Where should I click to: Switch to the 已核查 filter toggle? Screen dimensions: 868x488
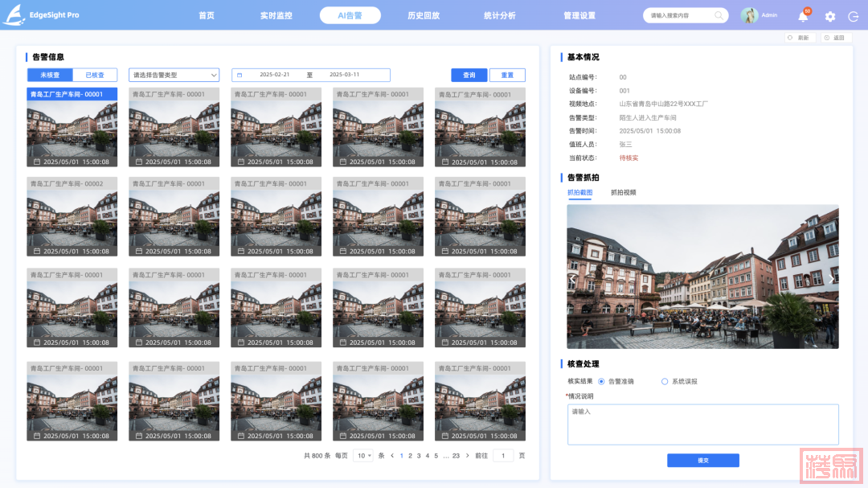point(95,75)
